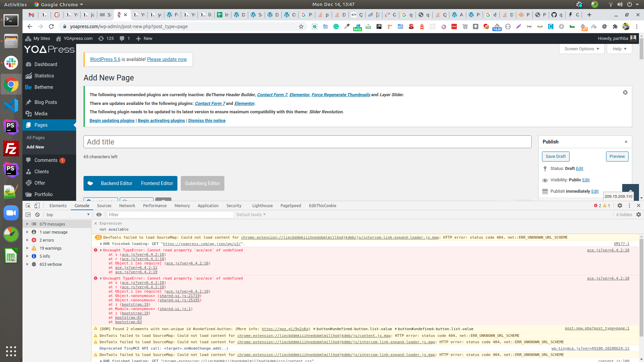Viewport: 644px width, 362px height.
Task: Open Slack from the Ubuntu dock
Action: (11, 63)
